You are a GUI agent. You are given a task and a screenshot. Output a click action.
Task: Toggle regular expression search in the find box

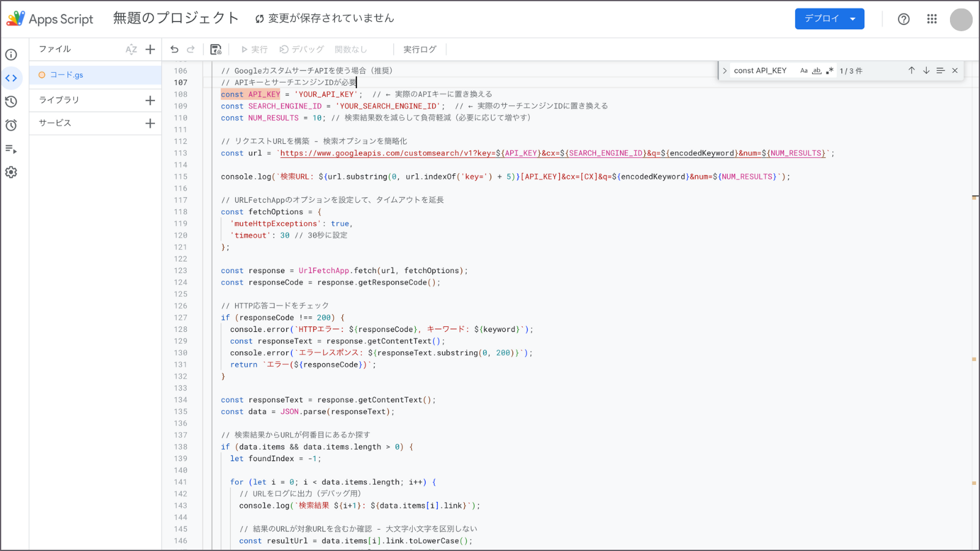click(x=829, y=70)
